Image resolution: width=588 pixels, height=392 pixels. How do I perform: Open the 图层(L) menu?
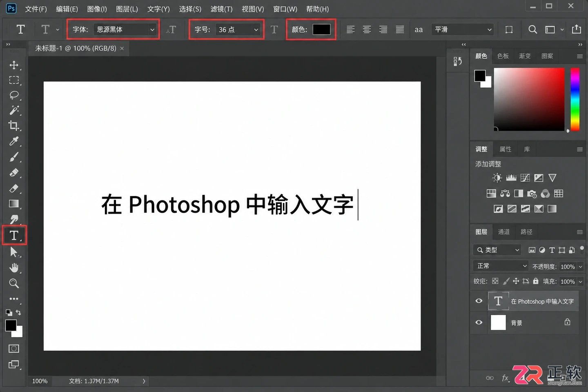tap(127, 9)
